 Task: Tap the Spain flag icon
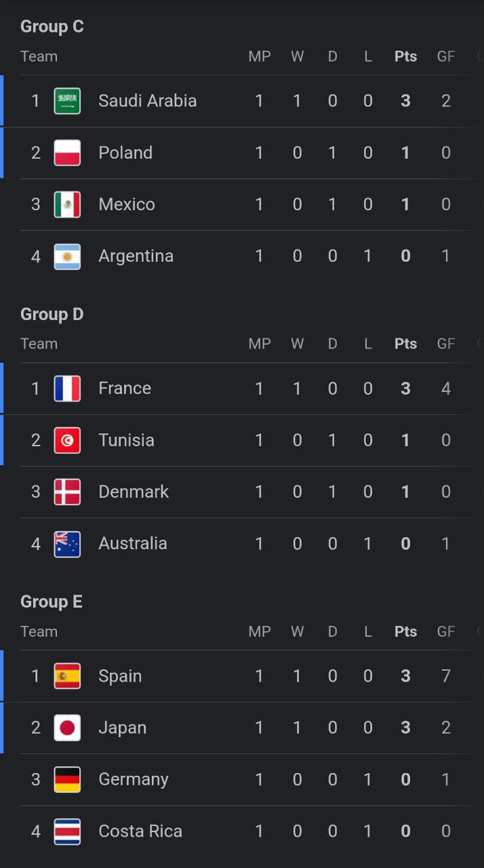click(x=67, y=676)
